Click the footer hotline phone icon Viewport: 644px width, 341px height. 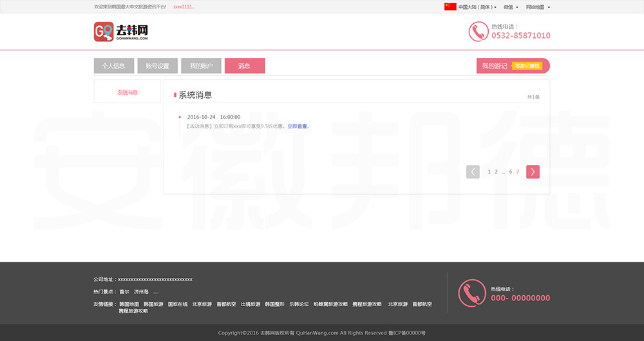pyautogui.click(x=471, y=293)
